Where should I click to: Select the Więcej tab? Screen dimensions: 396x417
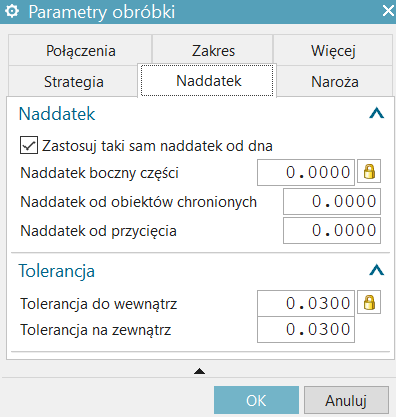tap(333, 50)
